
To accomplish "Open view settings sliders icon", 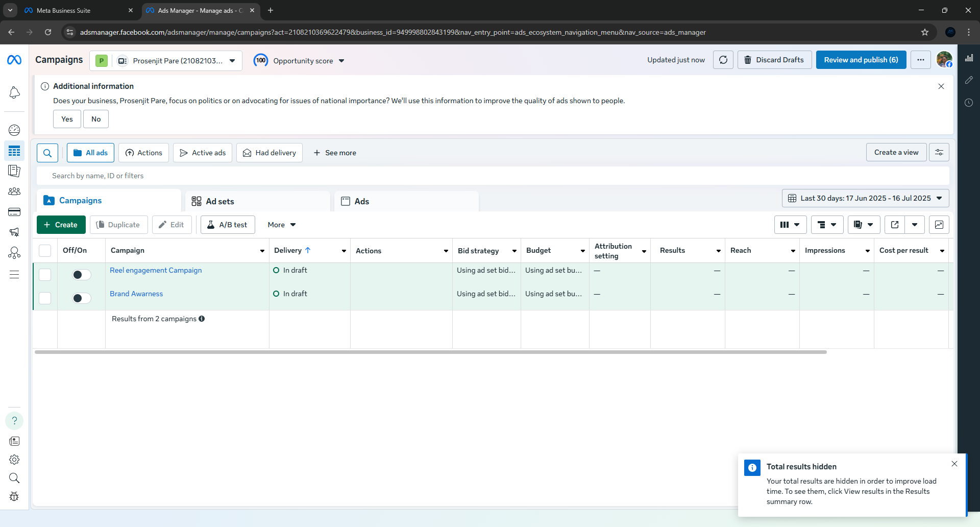I will click(939, 152).
